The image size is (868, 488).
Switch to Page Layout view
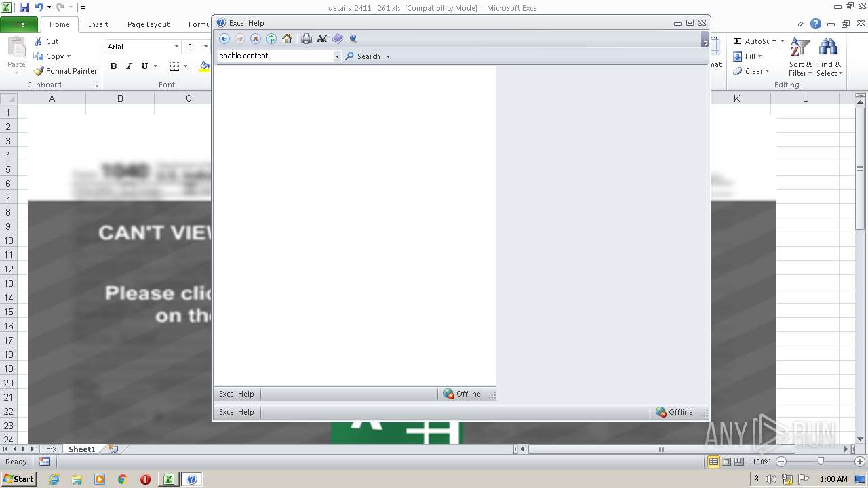click(x=726, y=462)
